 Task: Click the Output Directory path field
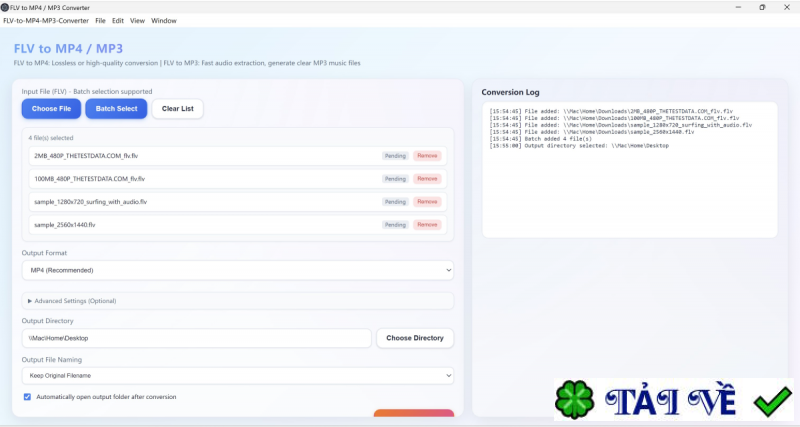click(196, 338)
